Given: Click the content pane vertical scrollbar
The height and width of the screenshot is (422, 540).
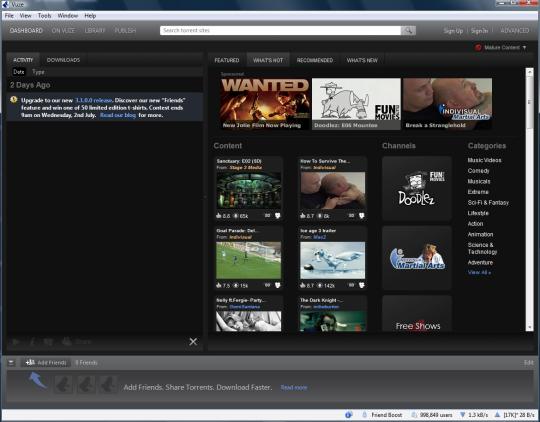Looking at the screenshot, I should coord(529,199).
